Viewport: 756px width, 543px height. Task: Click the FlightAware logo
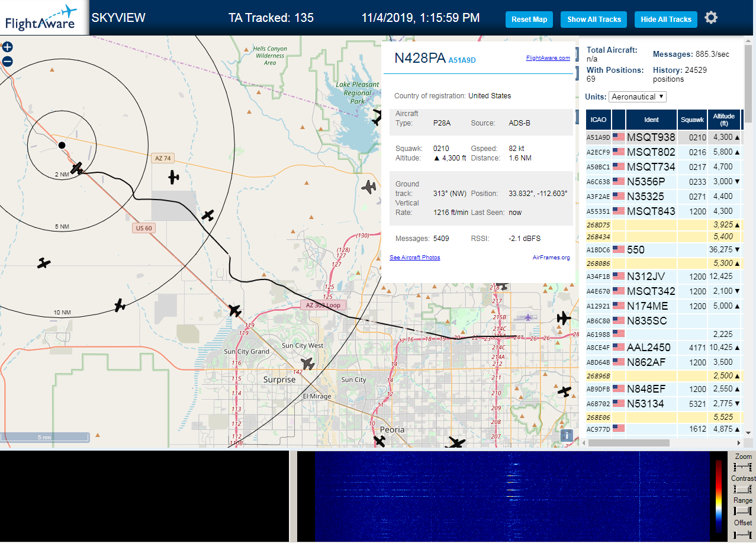click(x=44, y=18)
